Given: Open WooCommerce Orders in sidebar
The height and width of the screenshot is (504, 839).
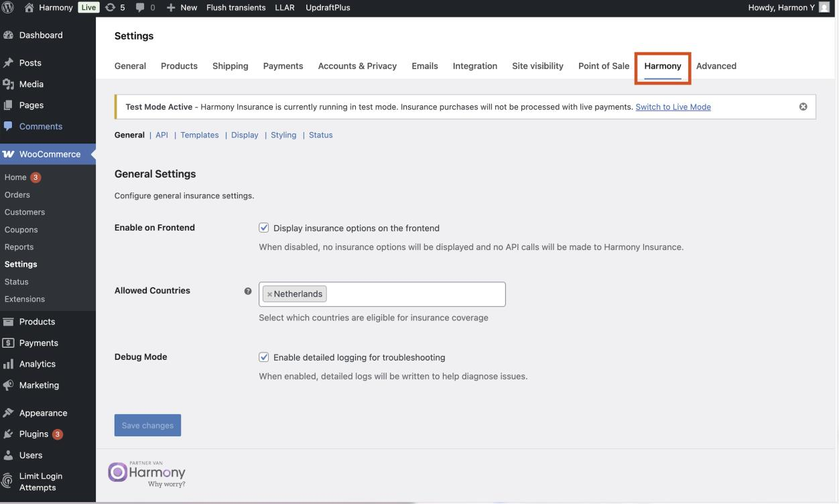Looking at the screenshot, I should click(x=17, y=195).
